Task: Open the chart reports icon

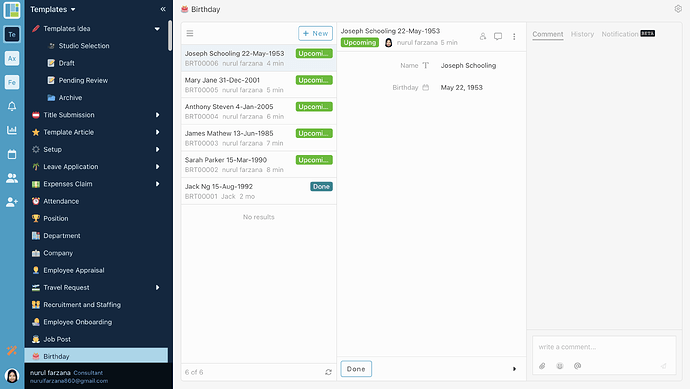Action: click(x=12, y=130)
